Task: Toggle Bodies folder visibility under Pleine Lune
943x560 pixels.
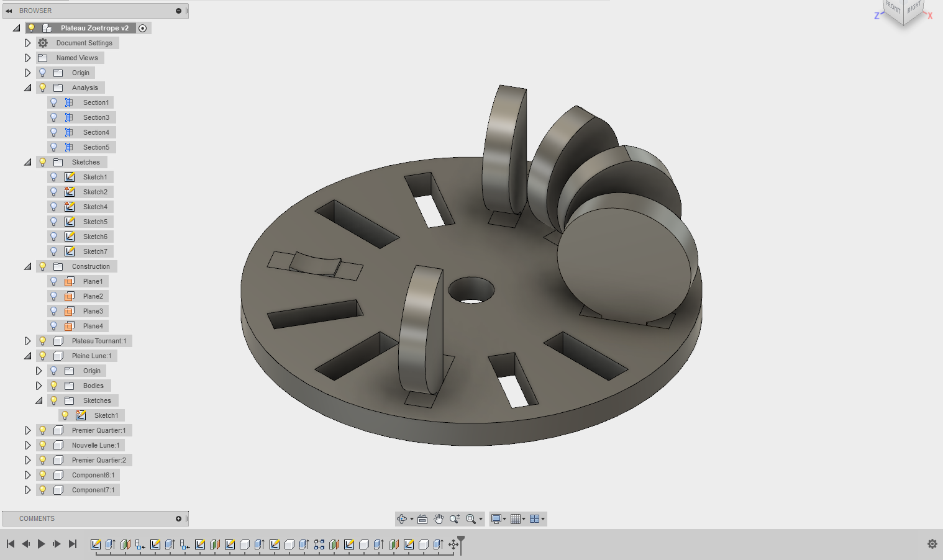Action: [x=54, y=386]
